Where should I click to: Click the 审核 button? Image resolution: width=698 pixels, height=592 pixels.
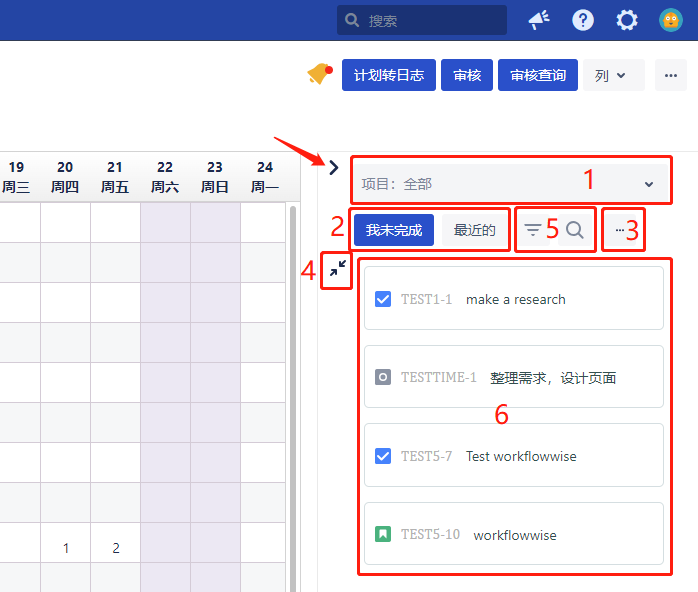(x=467, y=75)
